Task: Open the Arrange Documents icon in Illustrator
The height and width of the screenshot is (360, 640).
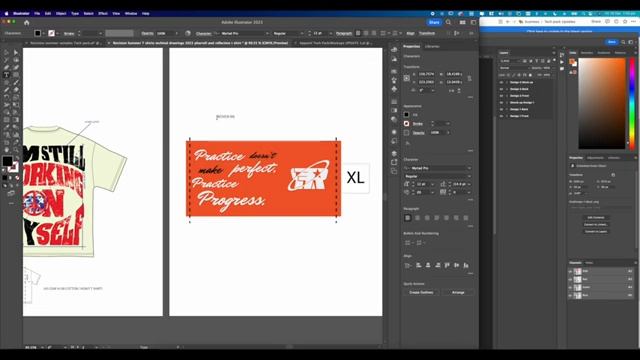Action: 462,22
